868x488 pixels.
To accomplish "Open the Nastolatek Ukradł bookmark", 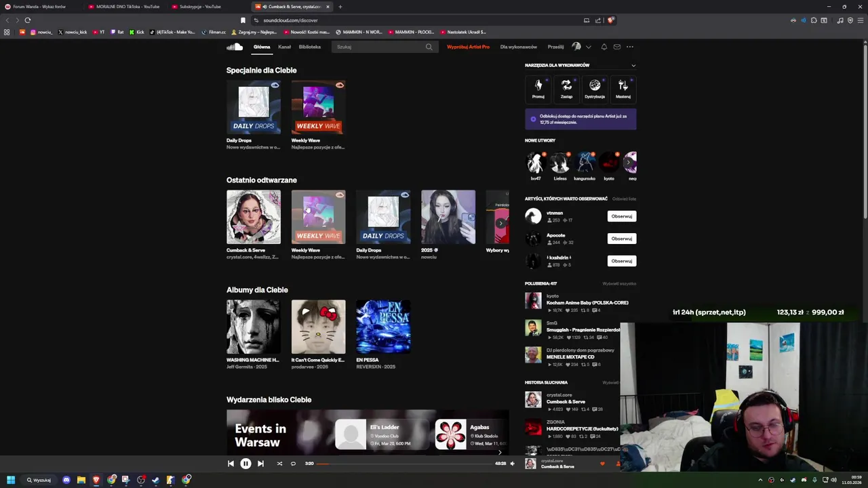I will [x=463, y=32].
